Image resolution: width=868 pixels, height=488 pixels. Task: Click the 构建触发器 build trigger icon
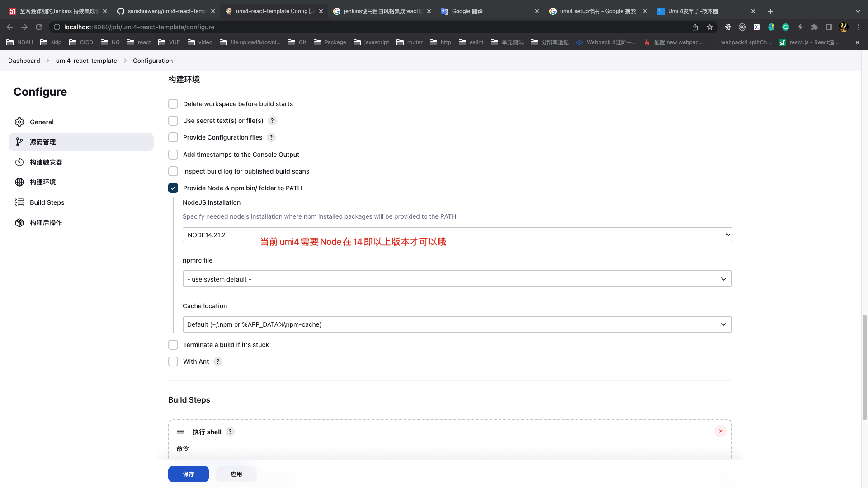click(20, 161)
